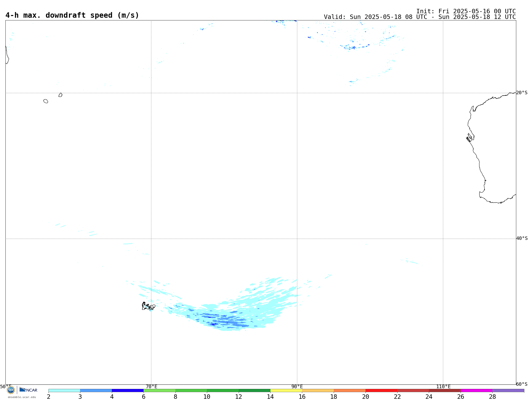Click the 60°S latitude label
The height and width of the screenshot is (400, 532).
click(x=522, y=384)
